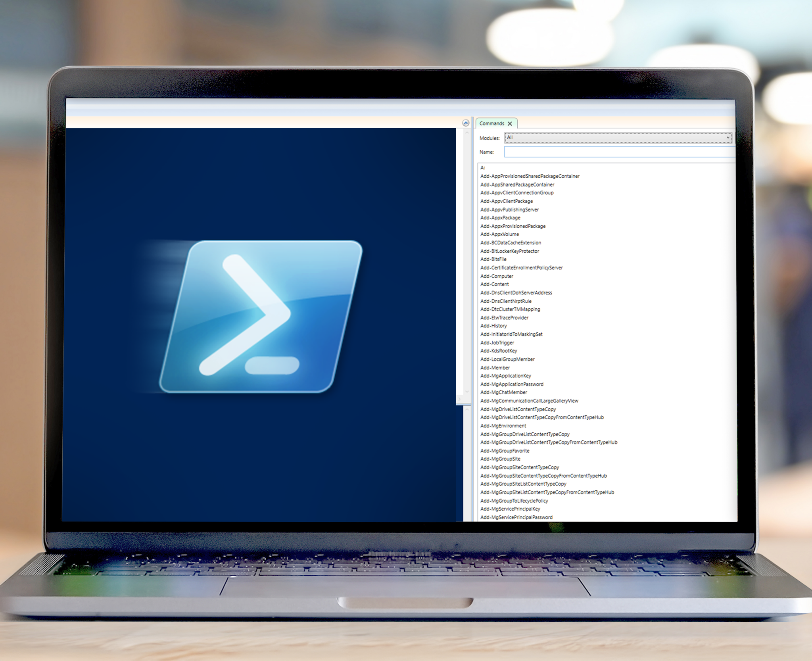Viewport: 812px width, 661px height.
Task: Focus the Name input field
Action: (x=620, y=152)
